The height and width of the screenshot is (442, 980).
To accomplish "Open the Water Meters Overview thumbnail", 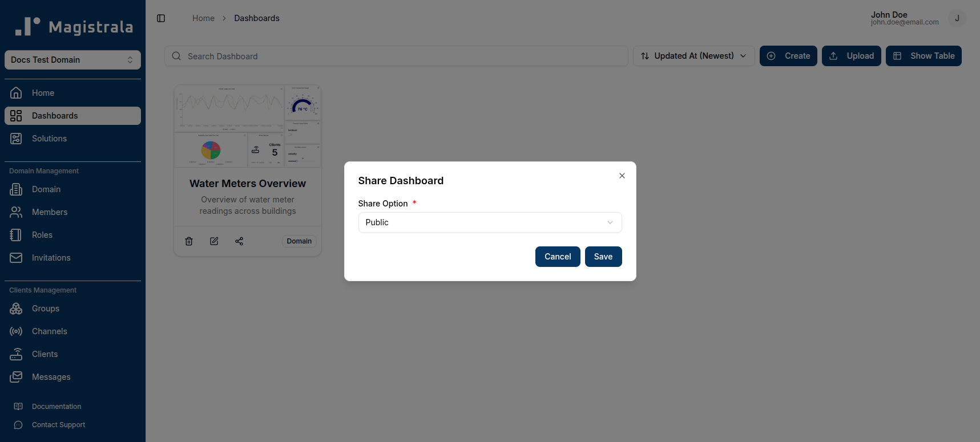I will coord(248,126).
